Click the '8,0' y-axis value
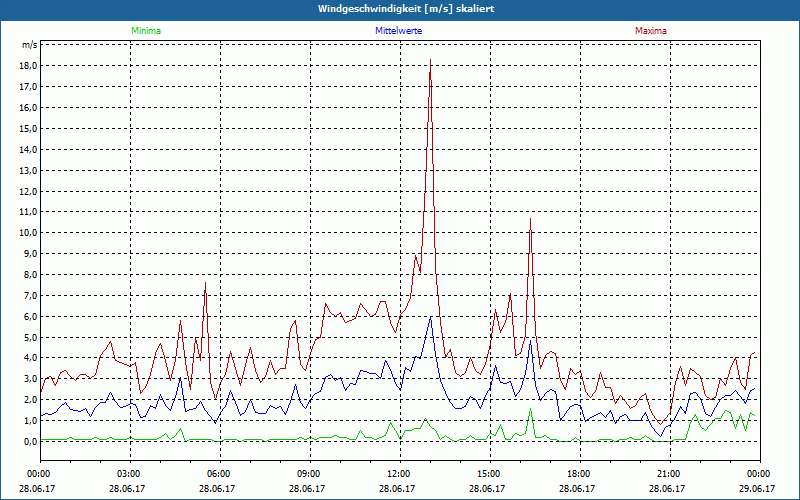The height and width of the screenshot is (500, 800). pos(30,274)
